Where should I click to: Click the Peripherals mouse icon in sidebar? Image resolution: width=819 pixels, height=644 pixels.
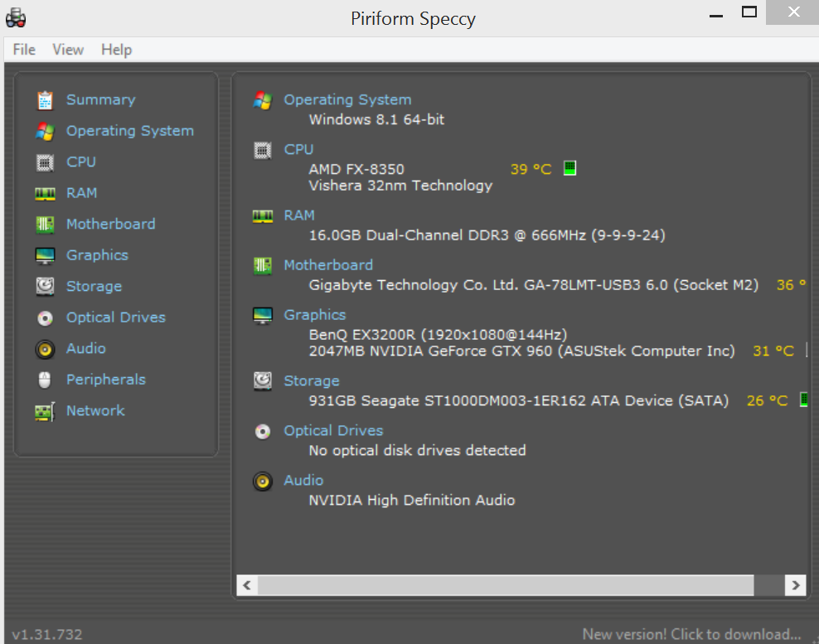tap(45, 380)
